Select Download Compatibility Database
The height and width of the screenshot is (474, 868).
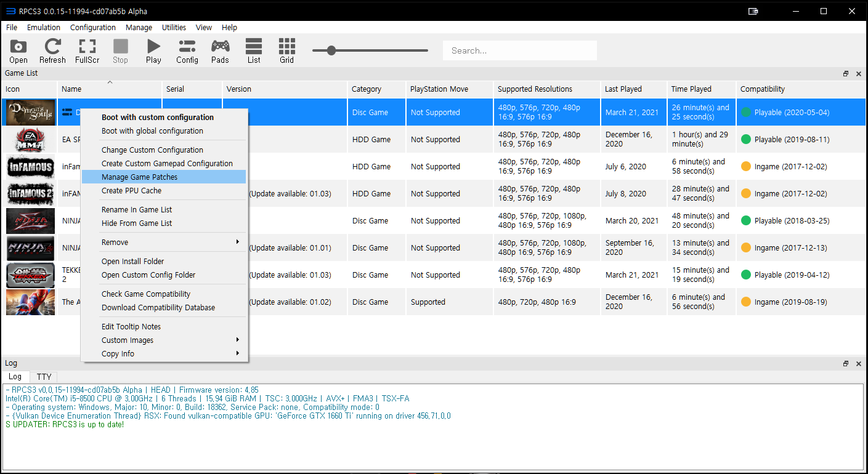pyautogui.click(x=164, y=307)
